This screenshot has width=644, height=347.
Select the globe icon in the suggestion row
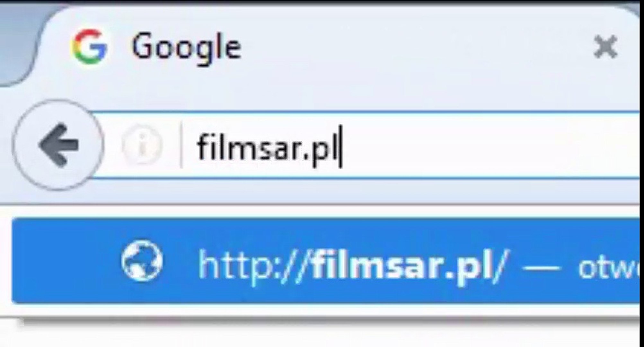(x=142, y=261)
